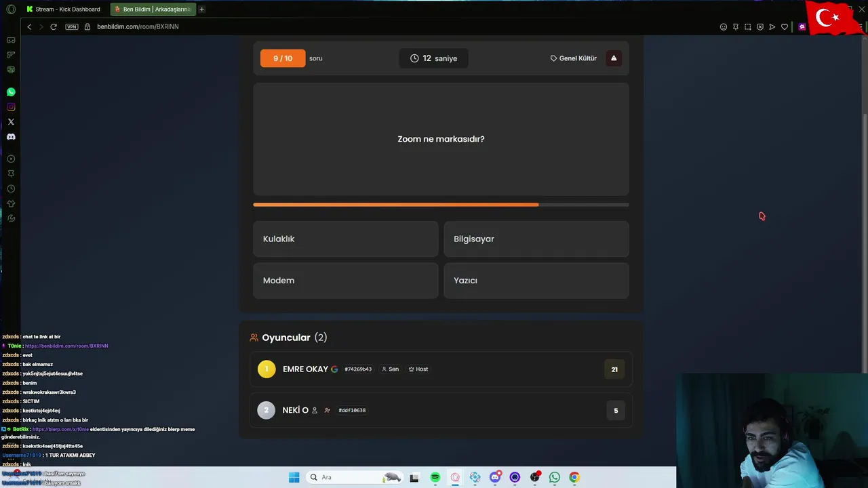Go forward to next page
Viewport: 868px width, 488px height.
[x=41, y=26]
